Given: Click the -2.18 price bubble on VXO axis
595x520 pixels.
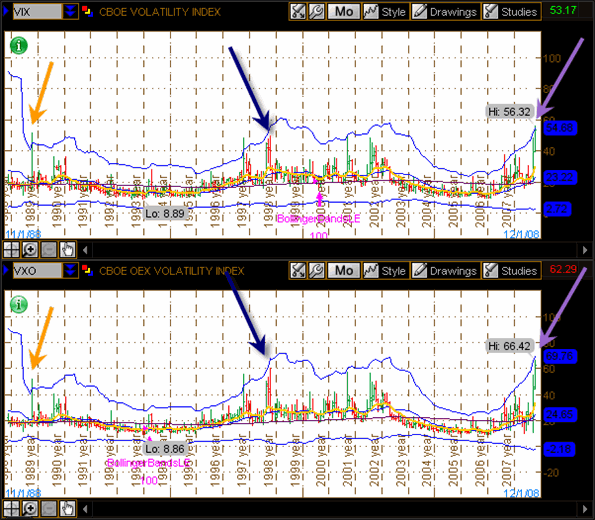Looking at the screenshot, I should pyautogui.click(x=559, y=449).
